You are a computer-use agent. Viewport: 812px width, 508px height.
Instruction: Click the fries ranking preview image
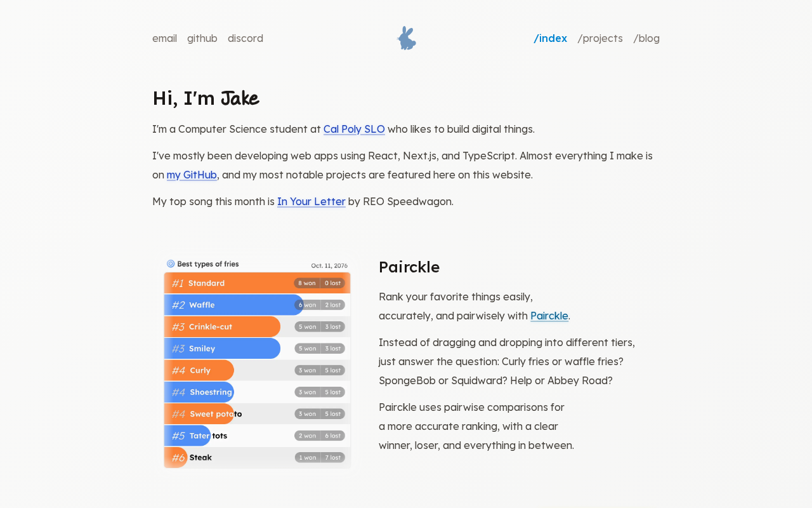click(257, 363)
